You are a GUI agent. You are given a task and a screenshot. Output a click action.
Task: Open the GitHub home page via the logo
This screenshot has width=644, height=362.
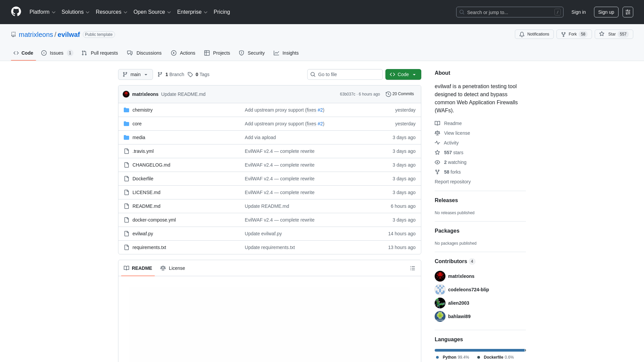click(15, 12)
